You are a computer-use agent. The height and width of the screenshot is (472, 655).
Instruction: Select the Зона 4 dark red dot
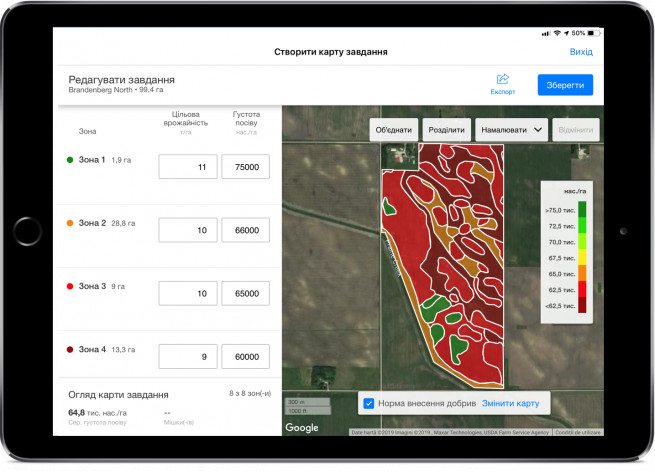tap(70, 349)
